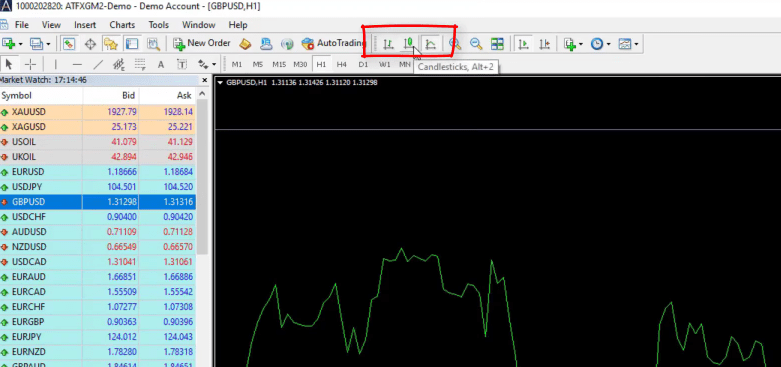This screenshot has width=781, height=367.
Task: Expand the arrows objects dropdown
Action: [x=214, y=64]
